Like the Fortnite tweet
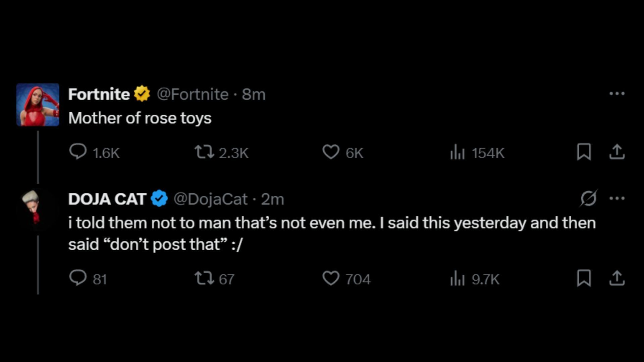This screenshot has height=362, width=644. tap(331, 152)
